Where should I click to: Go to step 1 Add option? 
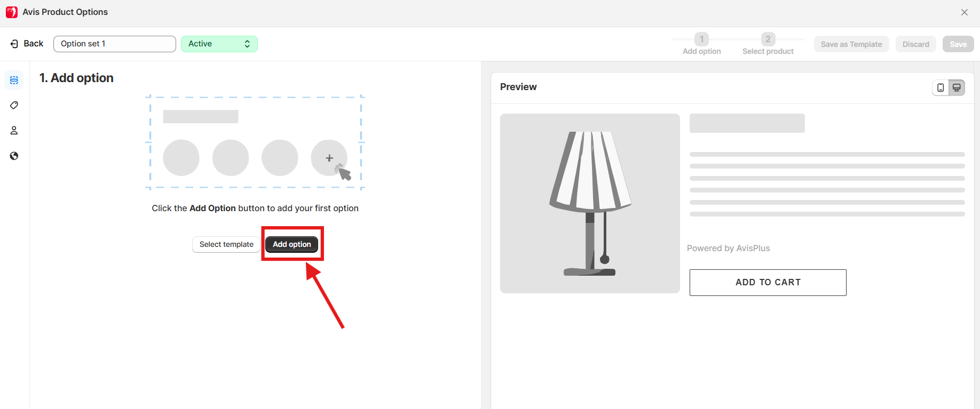click(x=701, y=39)
